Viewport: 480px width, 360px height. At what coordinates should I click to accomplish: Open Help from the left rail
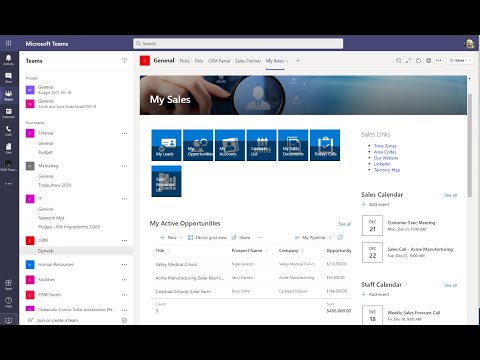coord(9,302)
